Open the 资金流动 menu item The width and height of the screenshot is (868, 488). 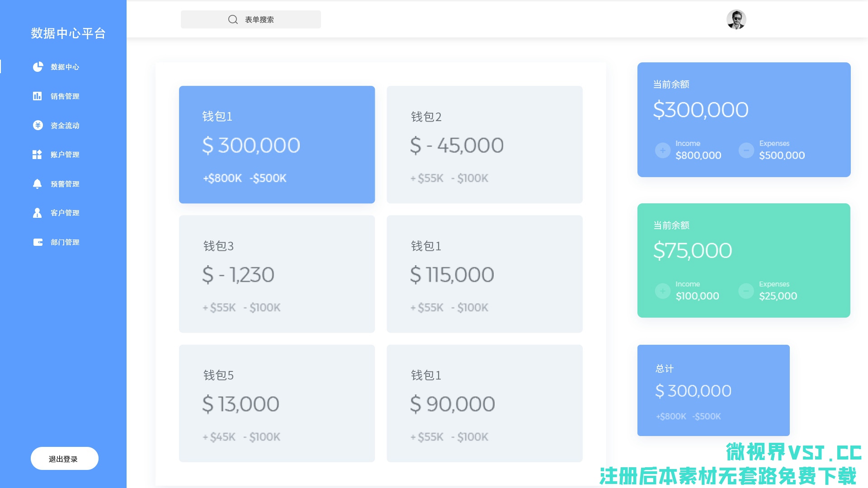click(x=65, y=126)
